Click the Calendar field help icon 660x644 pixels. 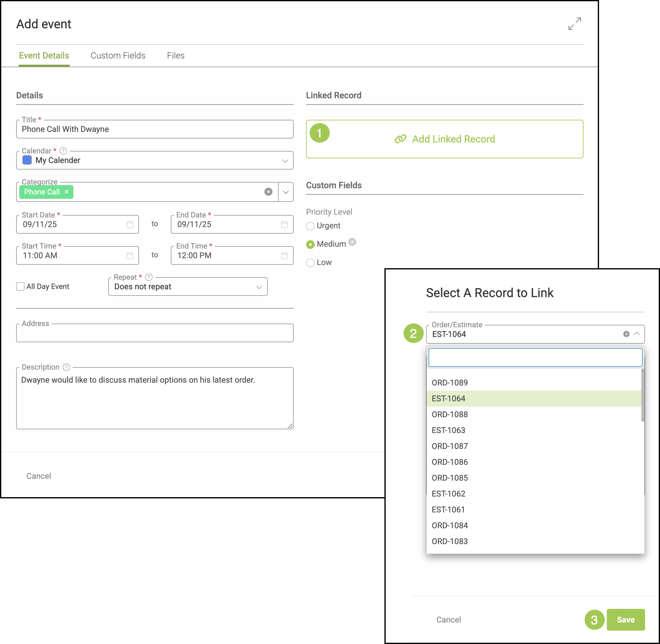click(x=63, y=151)
